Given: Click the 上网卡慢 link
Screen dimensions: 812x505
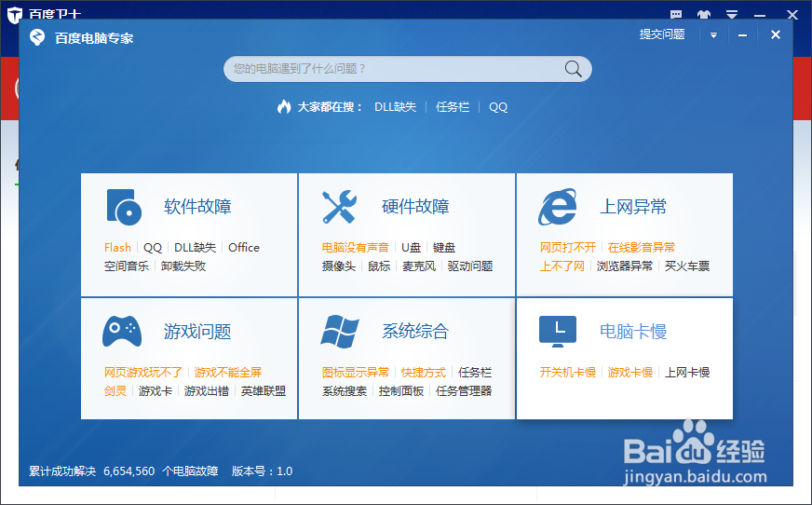Looking at the screenshot, I should tap(687, 373).
